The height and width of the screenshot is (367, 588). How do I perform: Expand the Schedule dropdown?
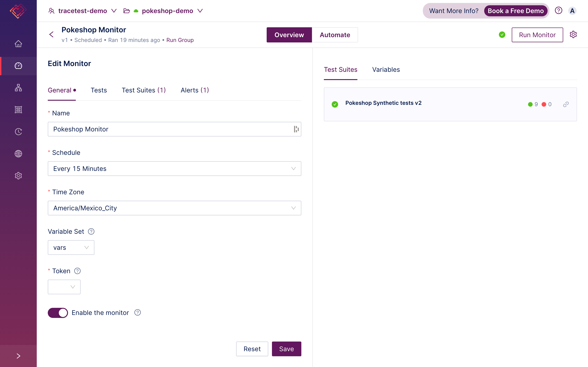[174, 169]
